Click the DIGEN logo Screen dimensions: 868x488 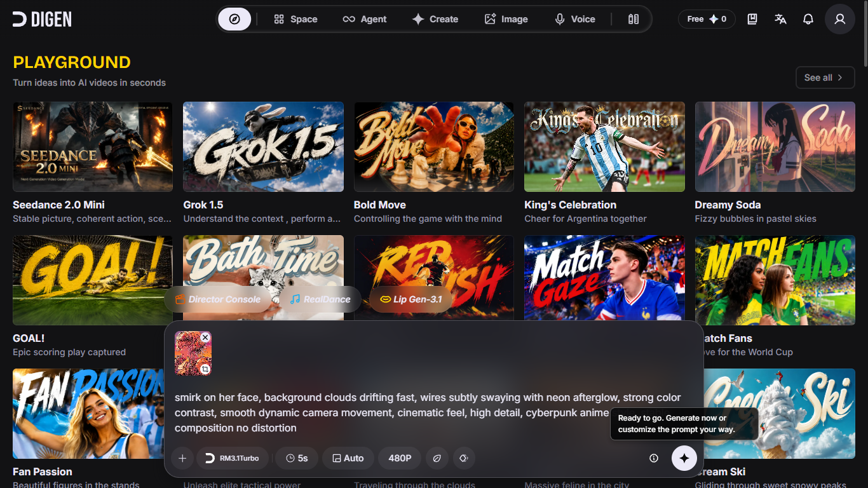(x=42, y=19)
